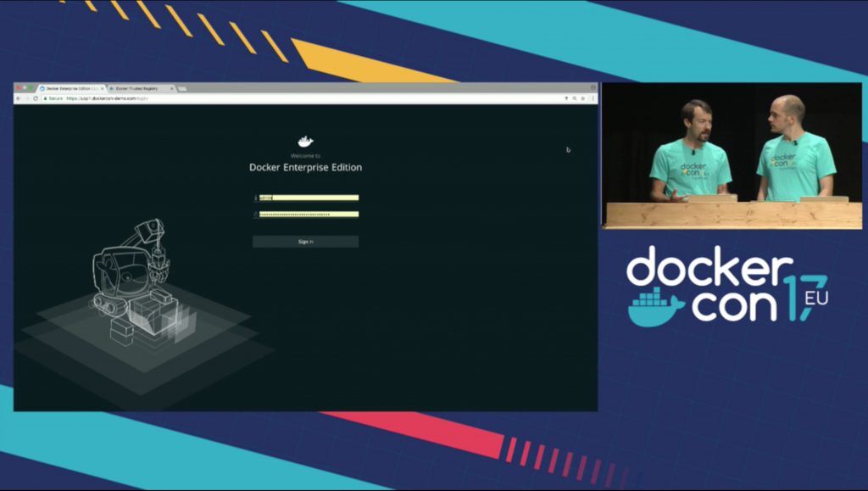Click the magnifier zoom icon in address bar
Screen dimensions: 868x491
click(x=575, y=98)
